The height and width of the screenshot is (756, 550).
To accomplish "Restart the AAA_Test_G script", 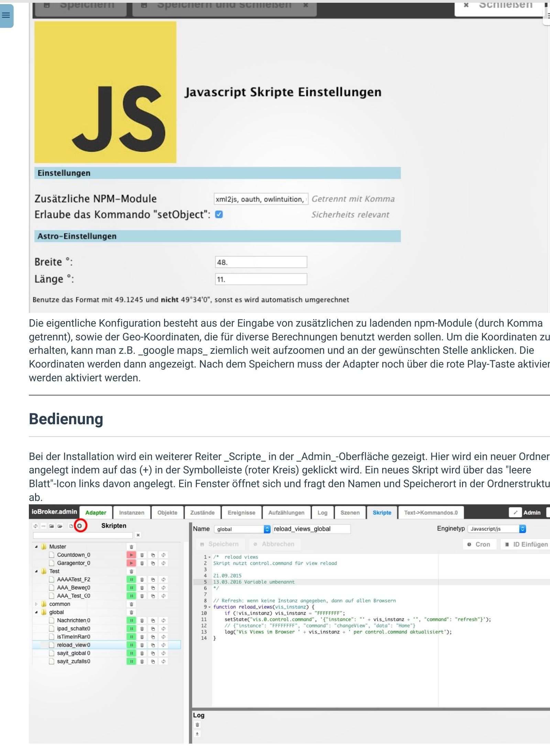I will tap(164, 596).
